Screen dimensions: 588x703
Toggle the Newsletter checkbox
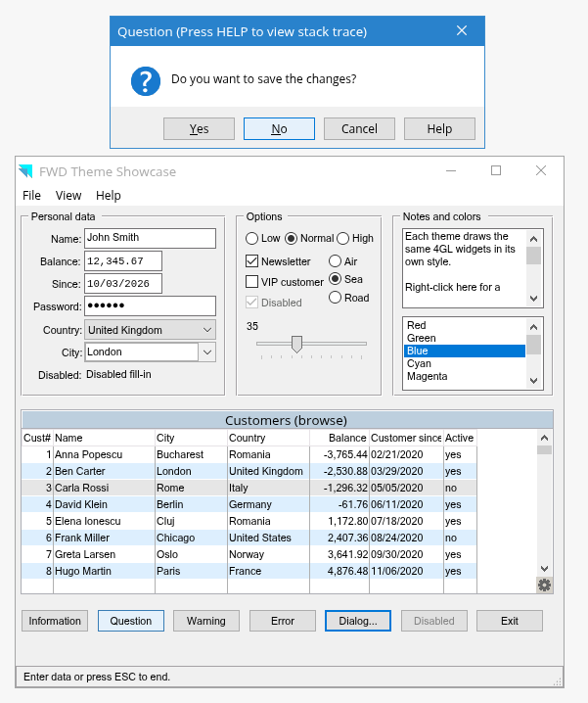[251, 261]
